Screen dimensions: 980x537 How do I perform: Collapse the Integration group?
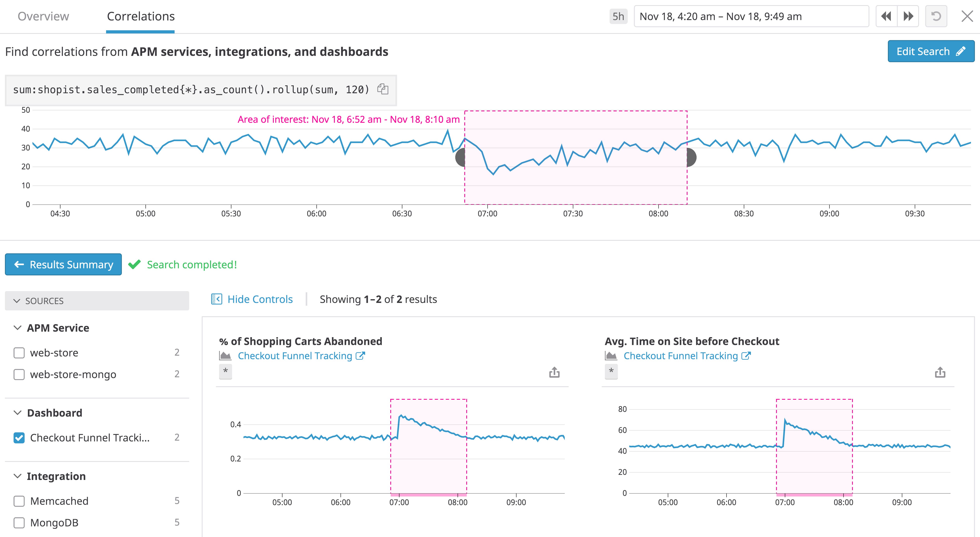pos(18,476)
